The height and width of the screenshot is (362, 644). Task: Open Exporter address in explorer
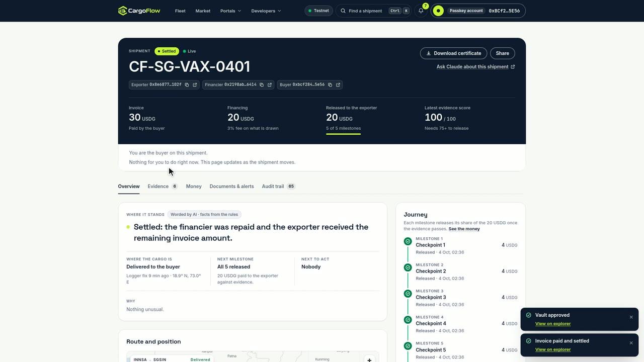coord(195,85)
